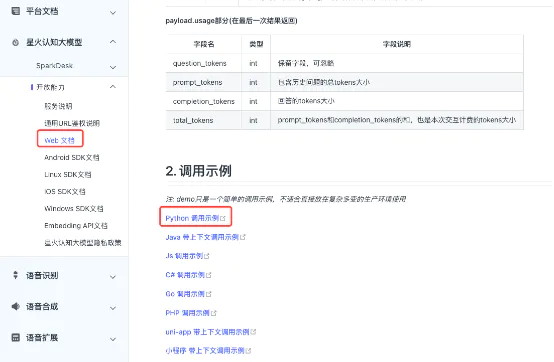Open iOS SDK文档 page
Image resolution: width=554 pixels, height=362 pixels.
click(x=65, y=191)
